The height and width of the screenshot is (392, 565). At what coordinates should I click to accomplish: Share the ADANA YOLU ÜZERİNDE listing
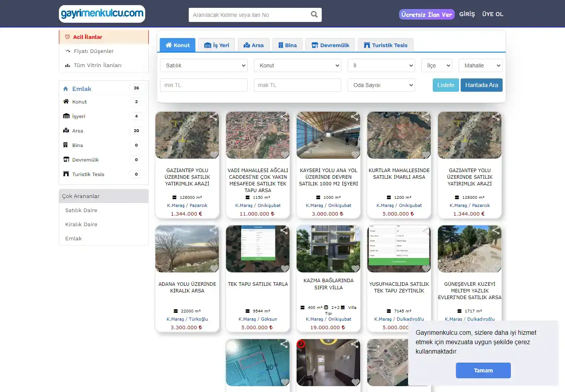pos(213,230)
